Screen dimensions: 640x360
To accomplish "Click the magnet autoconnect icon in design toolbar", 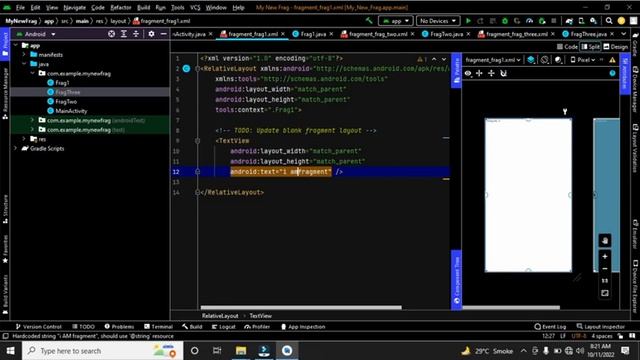I will [x=504, y=73].
